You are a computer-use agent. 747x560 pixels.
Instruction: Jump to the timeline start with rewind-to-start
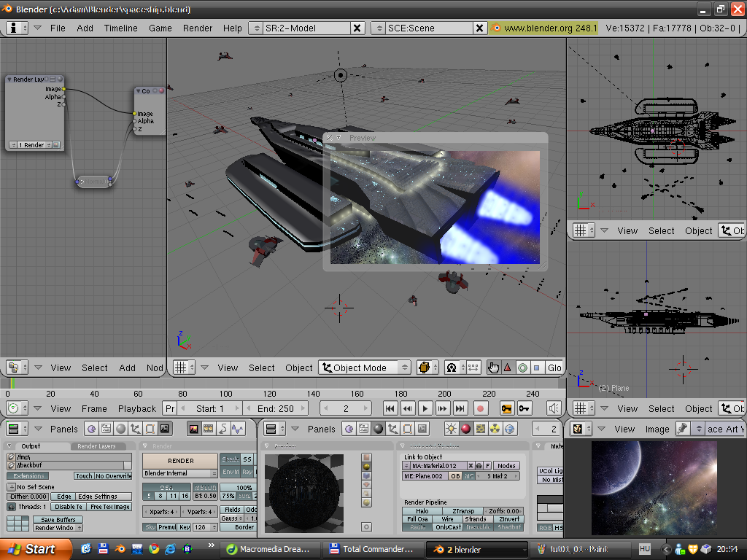coord(390,408)
